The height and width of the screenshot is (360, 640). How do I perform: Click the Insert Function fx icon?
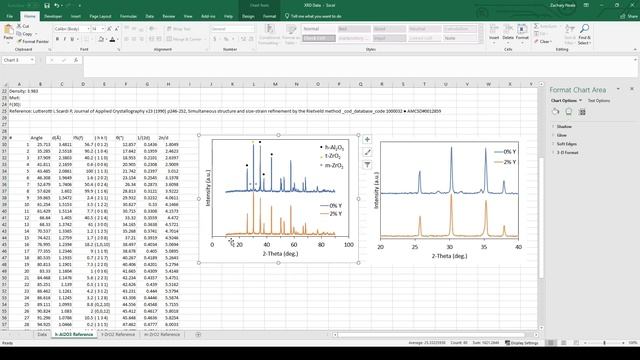[x=76, y=60]
